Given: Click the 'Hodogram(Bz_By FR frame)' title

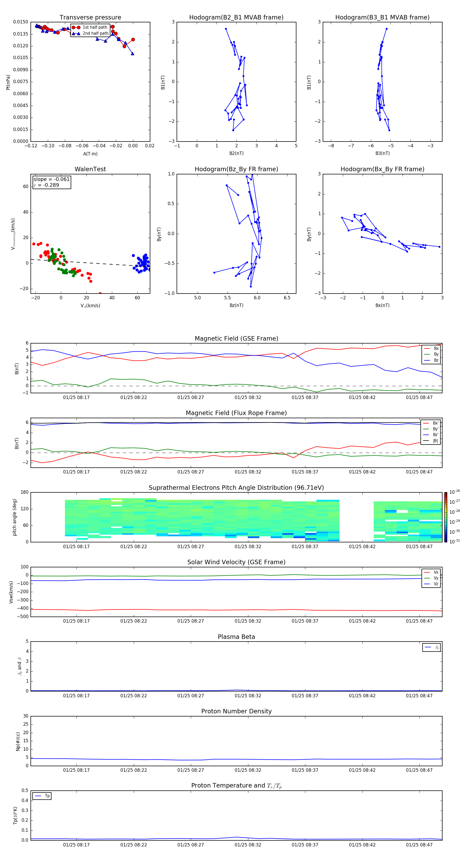Looking at the screenshot, I should click(x=236, y=169).
